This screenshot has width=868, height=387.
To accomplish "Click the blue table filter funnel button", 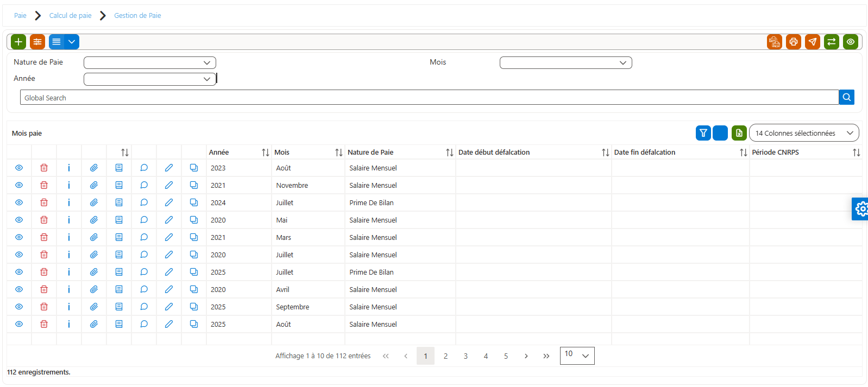I will (x=703, y=133).
